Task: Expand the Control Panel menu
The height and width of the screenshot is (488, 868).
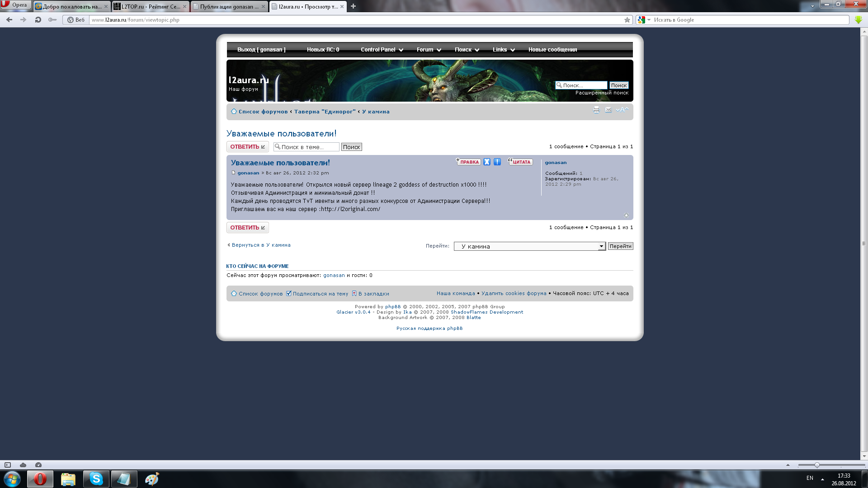Action: (382, 50)
